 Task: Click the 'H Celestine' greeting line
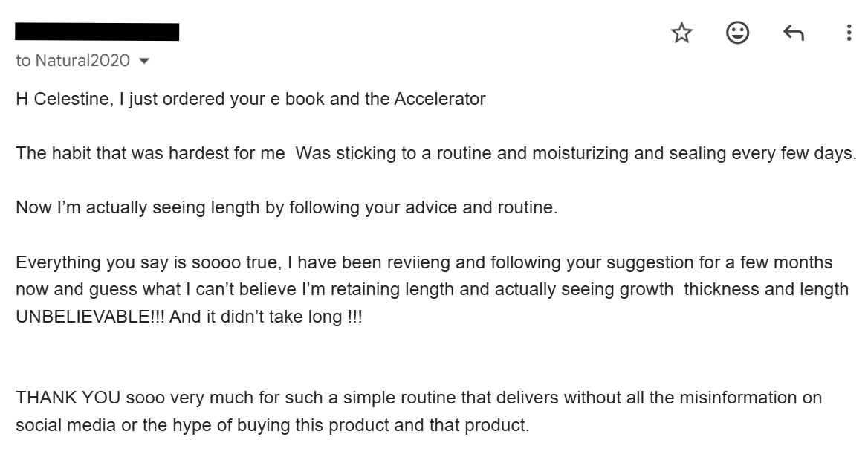pyautogui.click(x=63, y=99)
